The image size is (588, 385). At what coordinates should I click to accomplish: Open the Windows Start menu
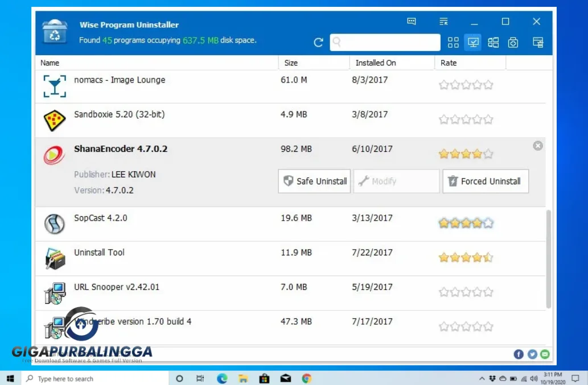pyautogui.click(x=10, y=378)
